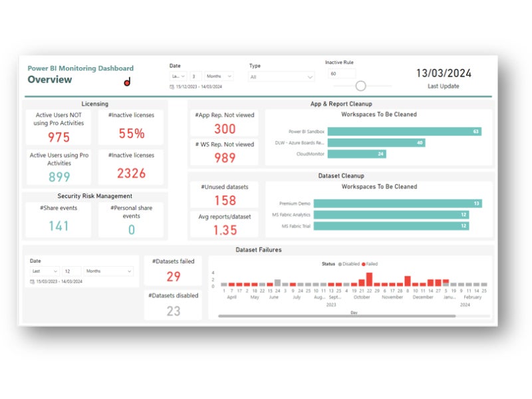Click the calendar icon by 15/12/2023 date range

point(172,87)
